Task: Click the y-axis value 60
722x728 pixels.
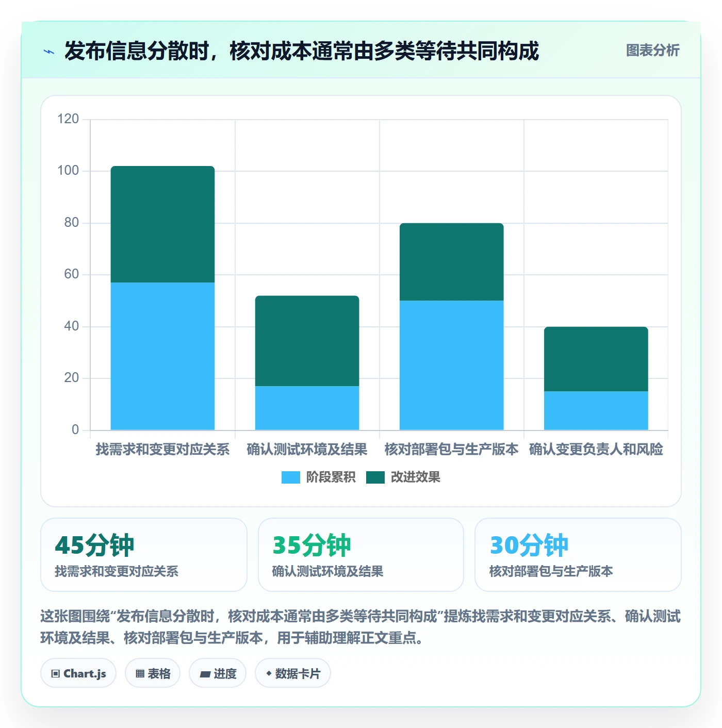Action: tap(71, 274)
